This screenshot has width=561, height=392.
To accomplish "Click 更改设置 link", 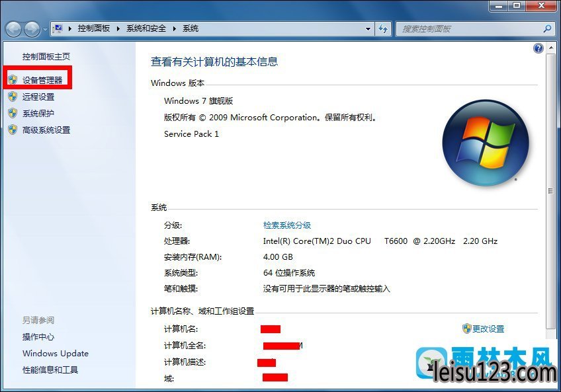I will [x=488, y=329].
